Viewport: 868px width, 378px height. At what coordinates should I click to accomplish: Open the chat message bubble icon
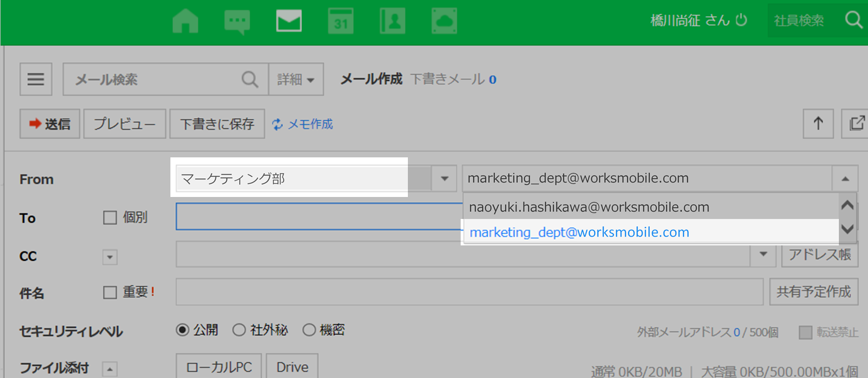point(237,22)
